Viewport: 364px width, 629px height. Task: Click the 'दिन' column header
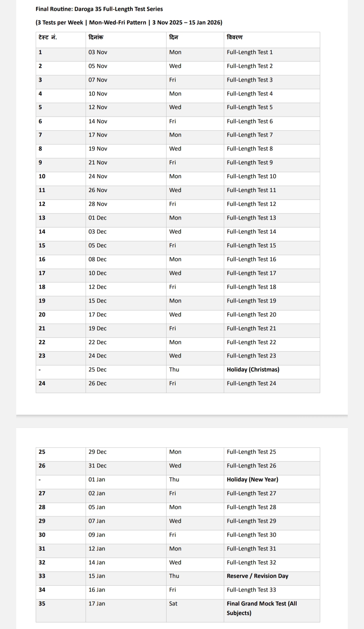(174, 37)
